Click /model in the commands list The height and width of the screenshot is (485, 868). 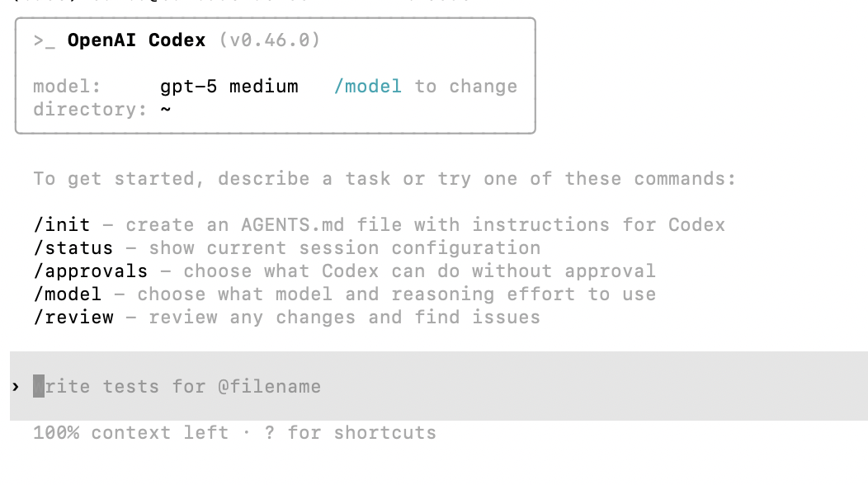coord(68,294)
